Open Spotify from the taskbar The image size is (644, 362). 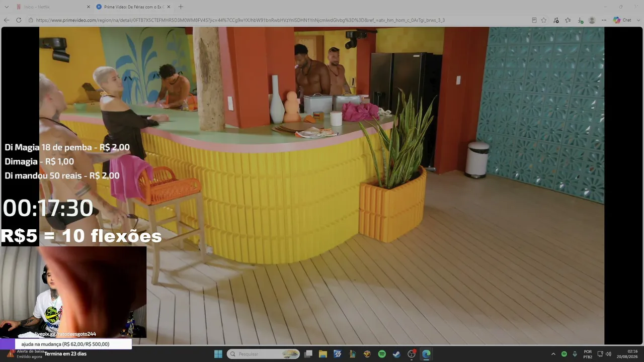click(382, 354)
